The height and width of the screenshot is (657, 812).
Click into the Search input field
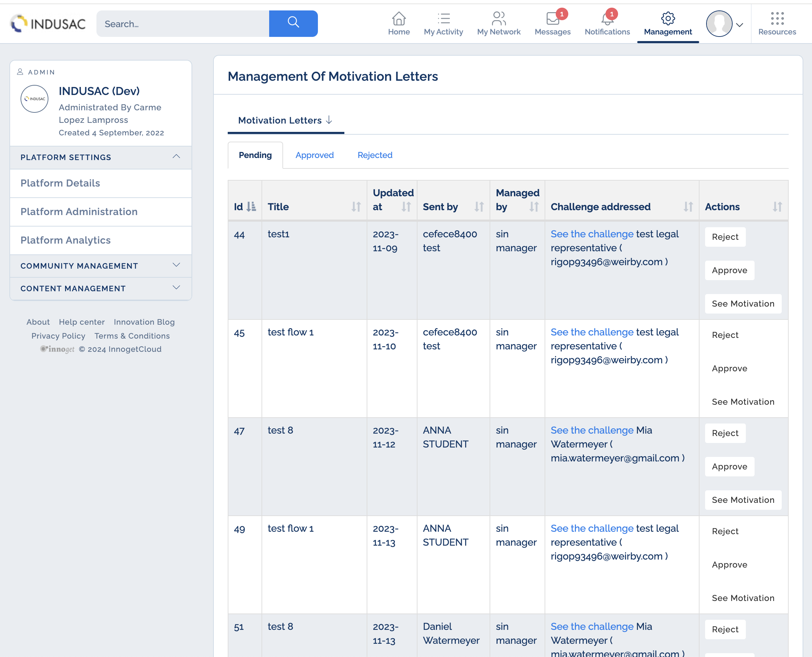click(182, 23)
